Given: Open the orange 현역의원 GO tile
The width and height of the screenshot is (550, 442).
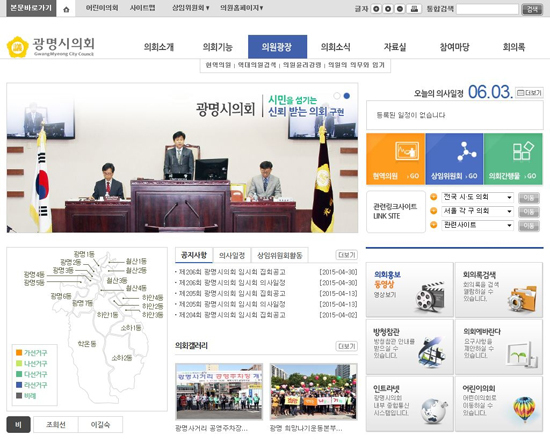Looking at the screenshot, I should pos(395,159).
